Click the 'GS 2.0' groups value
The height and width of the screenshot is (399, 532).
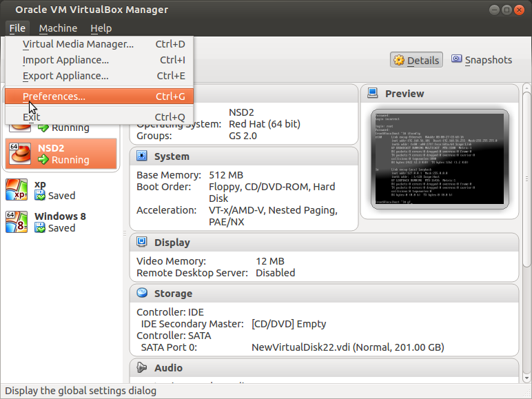[243, 136]
